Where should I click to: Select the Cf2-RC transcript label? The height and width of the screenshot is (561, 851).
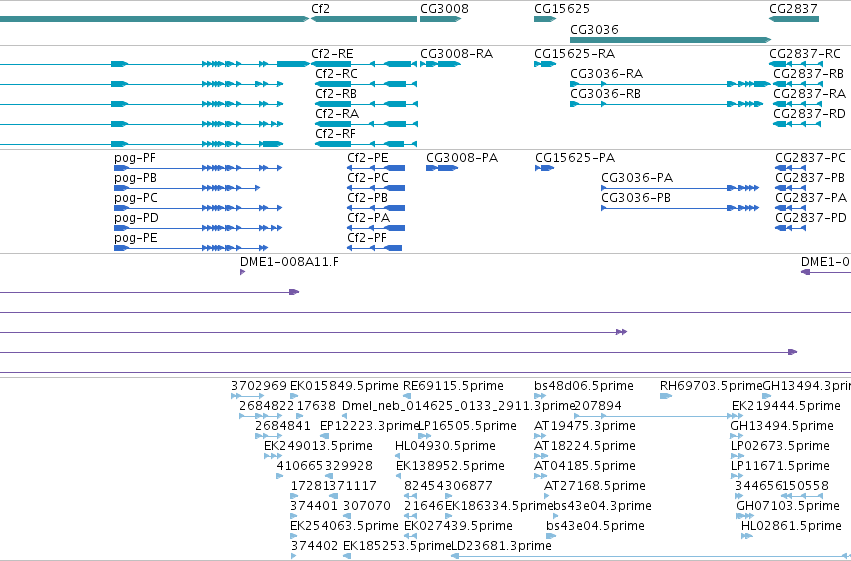coord(336,74)
